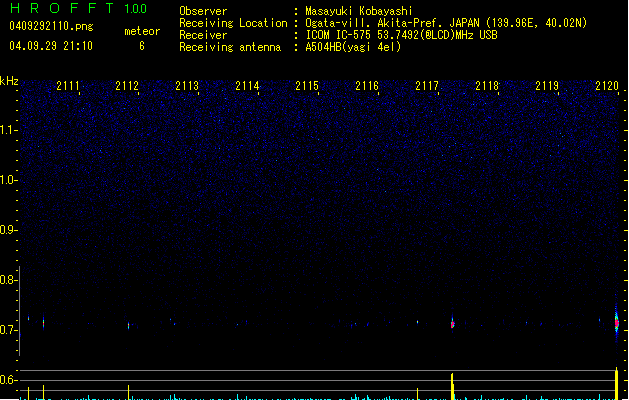Click the Receiving Location value Ogata-vill. Akita-Pref.
Screen dimensions: 629x400
point(376,23)
